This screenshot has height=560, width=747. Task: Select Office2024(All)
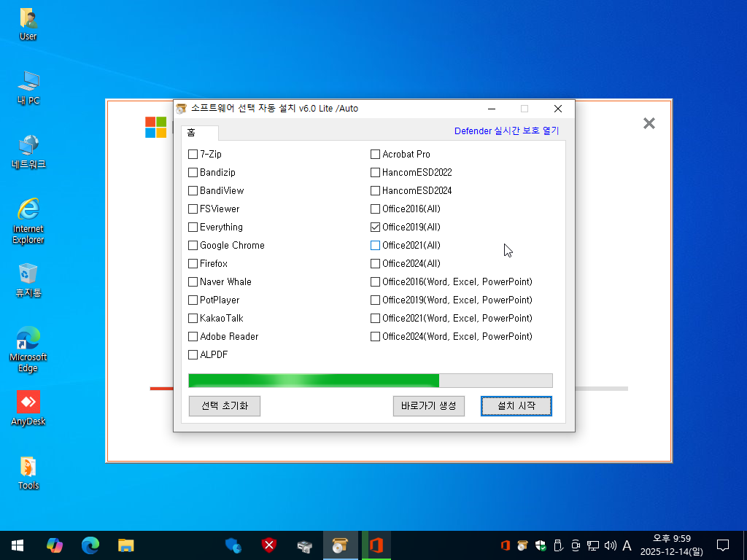click(376, 263)
